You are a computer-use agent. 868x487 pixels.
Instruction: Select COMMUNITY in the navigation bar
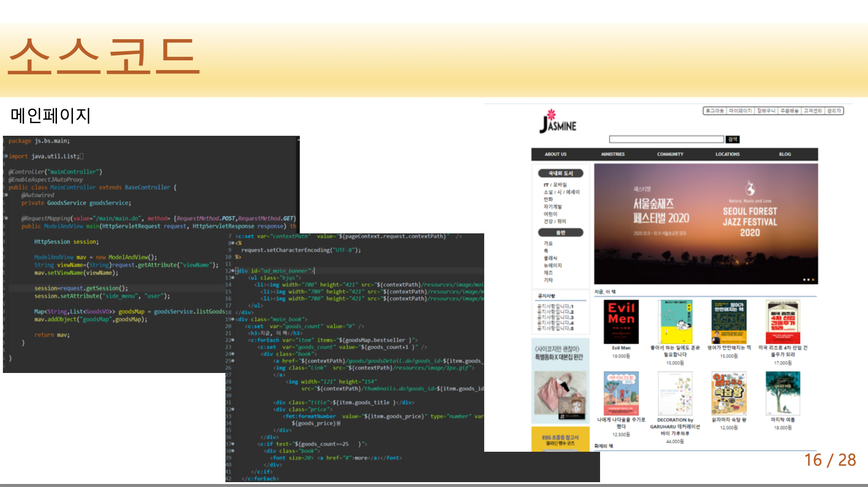pos(670,155)
